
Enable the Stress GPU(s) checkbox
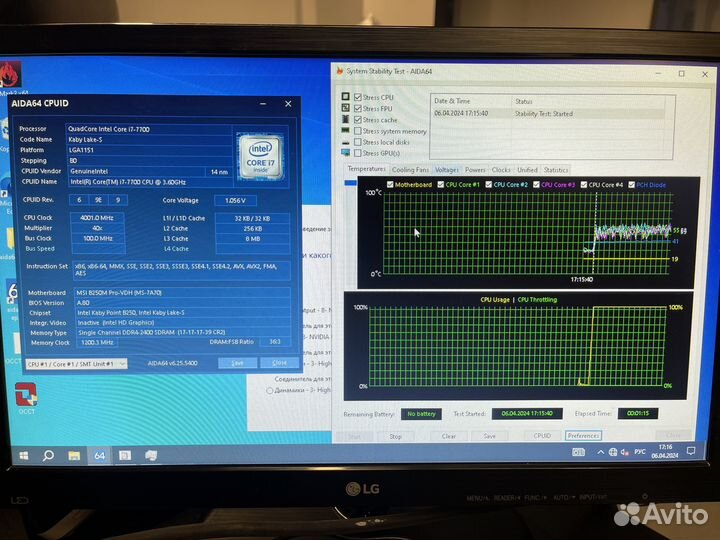pyautogui.click(x=358, y=153)
